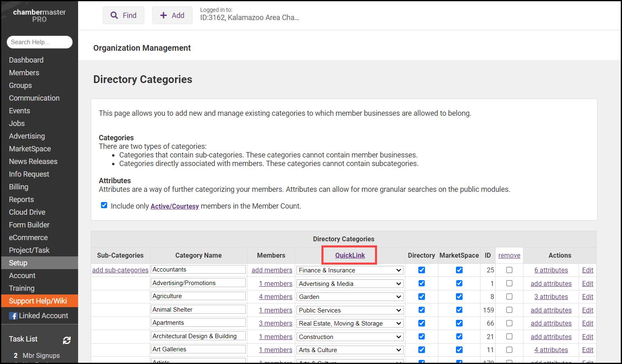The height and width of the screenshot is (364, 622).
Task: Click Edit for Advertising/Promotions row
Action: tap(587, 283)
